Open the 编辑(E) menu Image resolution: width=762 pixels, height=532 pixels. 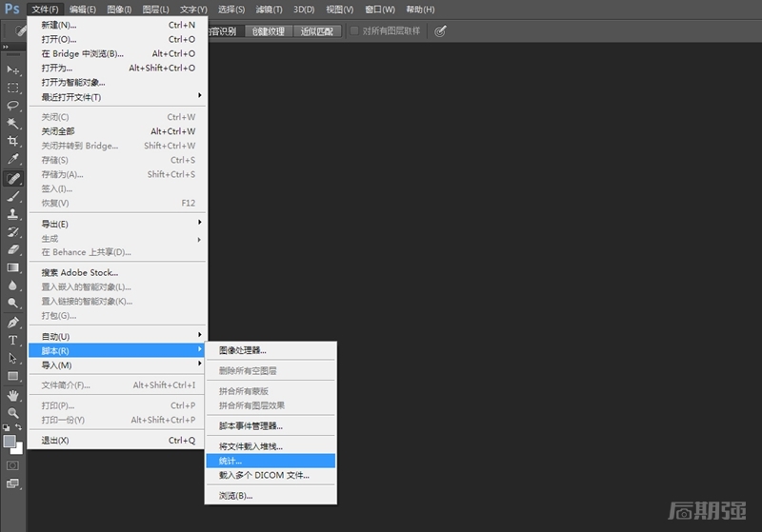[83, 10]
